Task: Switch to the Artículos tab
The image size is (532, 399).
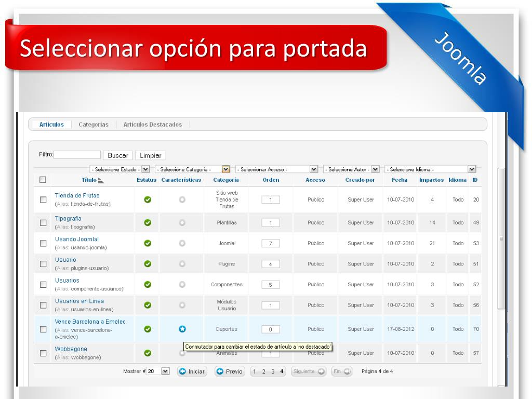Action: click(x=51, y=125)
